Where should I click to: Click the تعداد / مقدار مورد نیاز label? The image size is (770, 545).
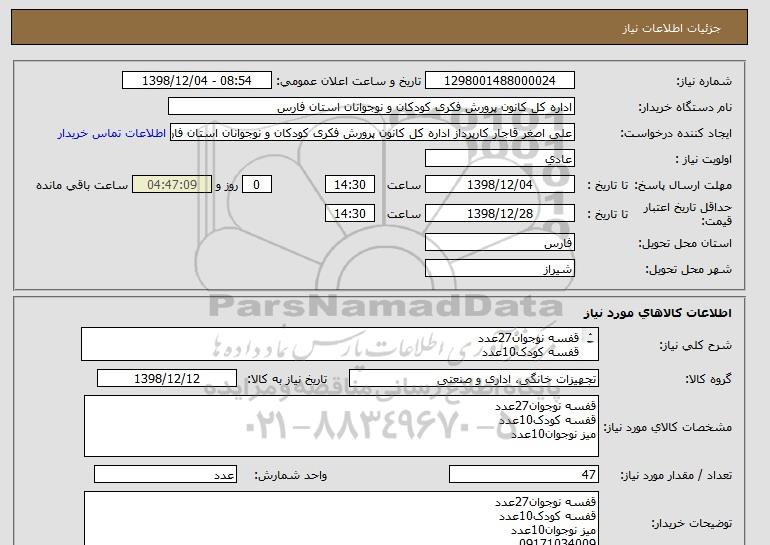[x=676, y=475]
